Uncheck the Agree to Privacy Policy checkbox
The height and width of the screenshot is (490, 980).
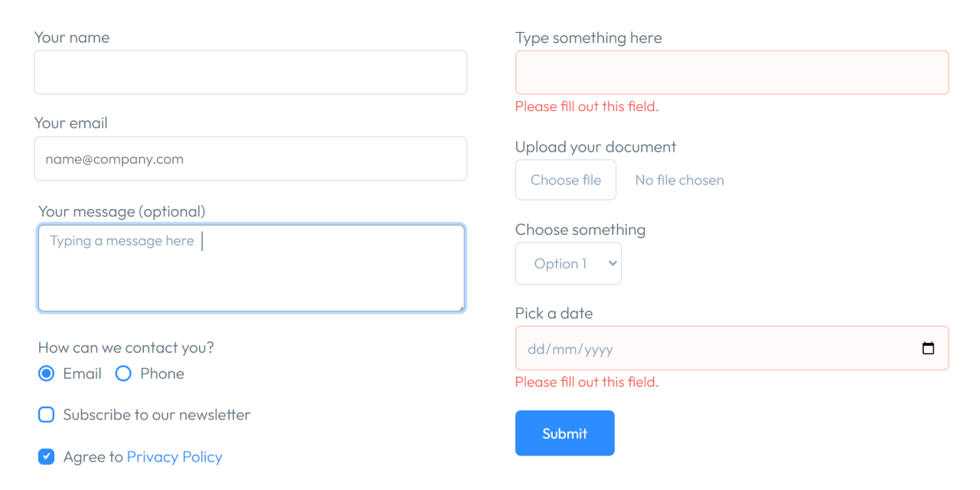[46, 456]
